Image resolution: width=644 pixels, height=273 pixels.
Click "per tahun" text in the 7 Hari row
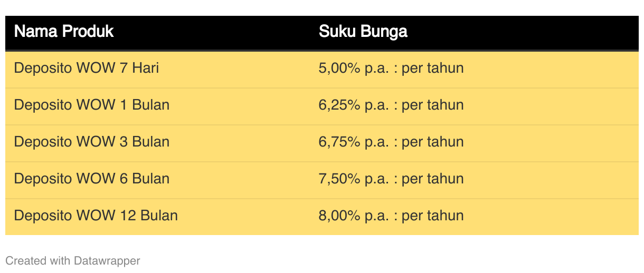pos(433,69)
